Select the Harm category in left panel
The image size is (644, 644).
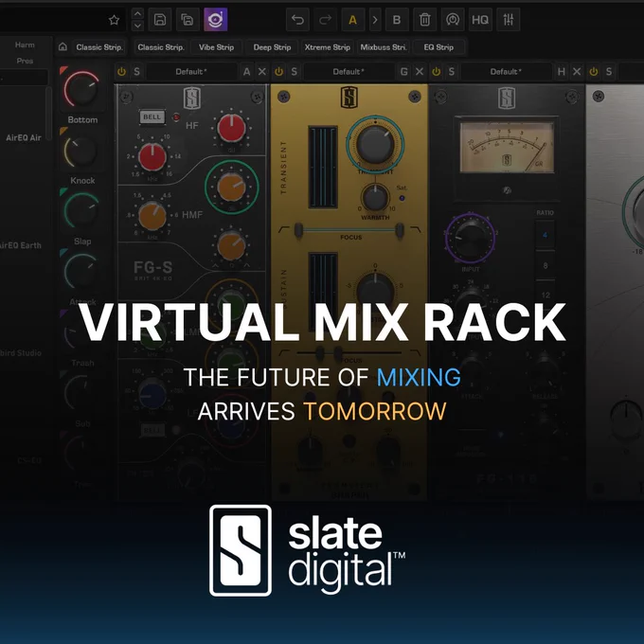(25, 45)
